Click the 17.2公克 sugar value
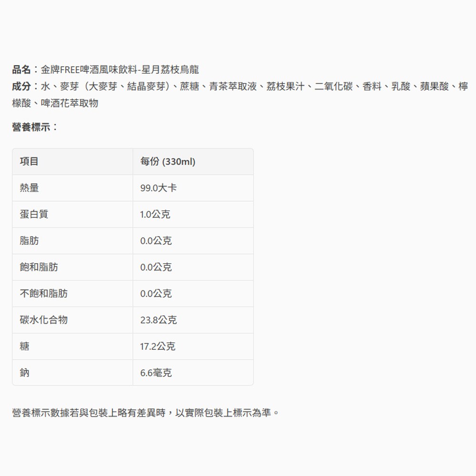The height and width of the screenshot is (476, 476). [x=158, y=347]
